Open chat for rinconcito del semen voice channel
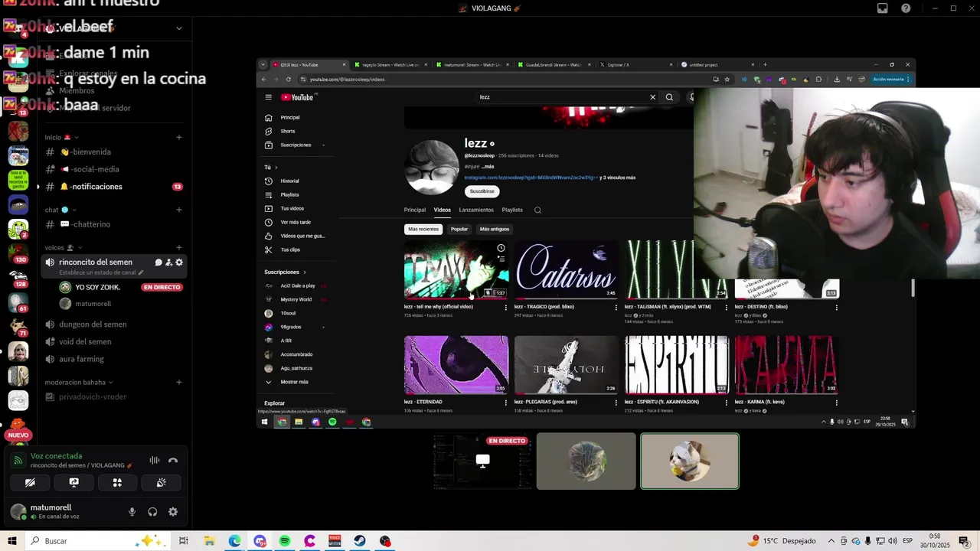 tap(158, 262)
